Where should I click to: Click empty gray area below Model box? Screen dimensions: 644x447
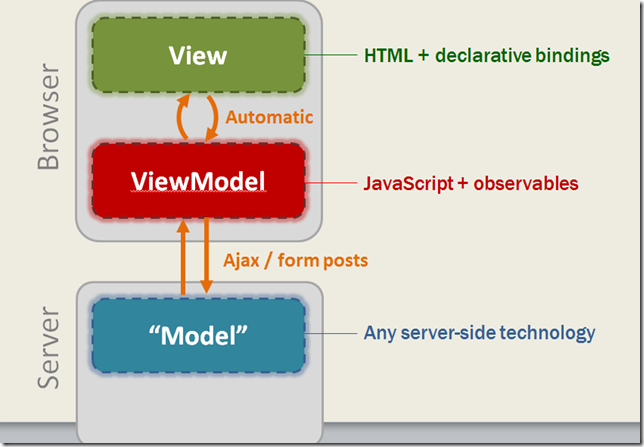pos(200,407)
